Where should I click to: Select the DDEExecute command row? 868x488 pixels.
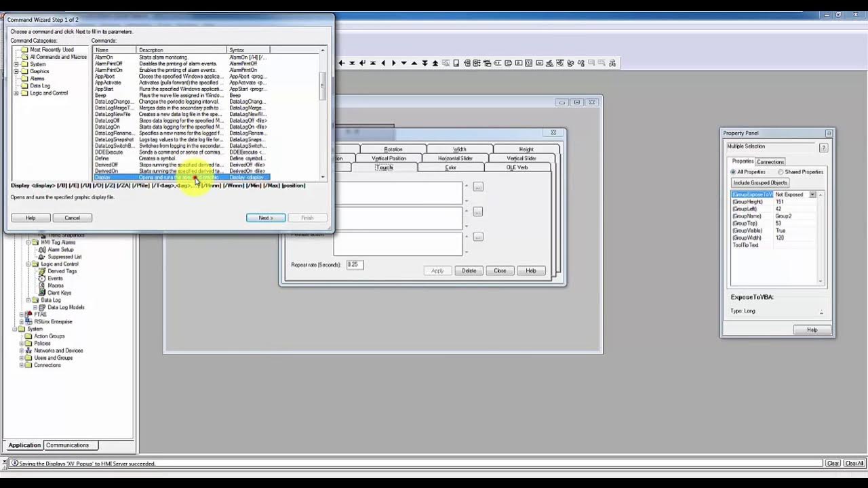click(x=182, y=152)
